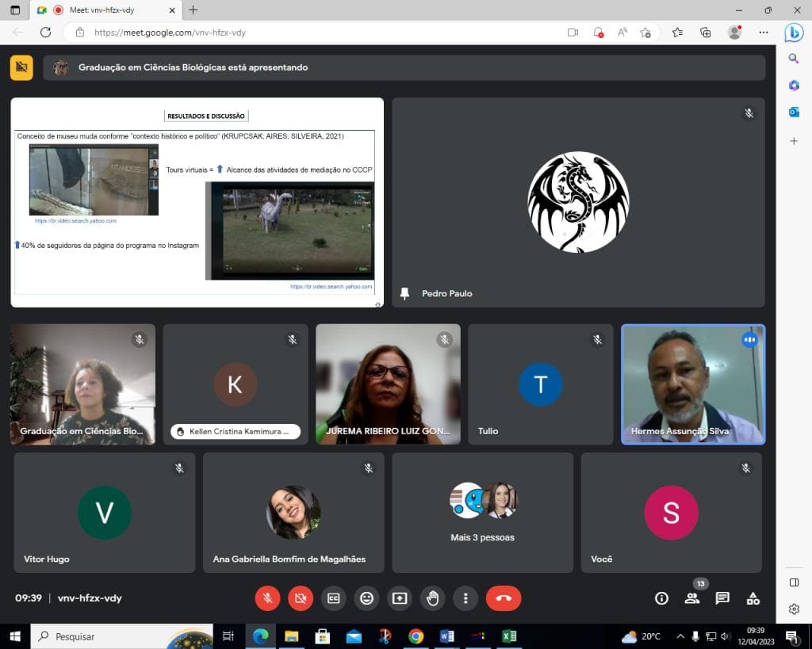Viewport: 812px width, 649px height.
Task: Click the Pedro Paulo pin icon
Action: 405,293
